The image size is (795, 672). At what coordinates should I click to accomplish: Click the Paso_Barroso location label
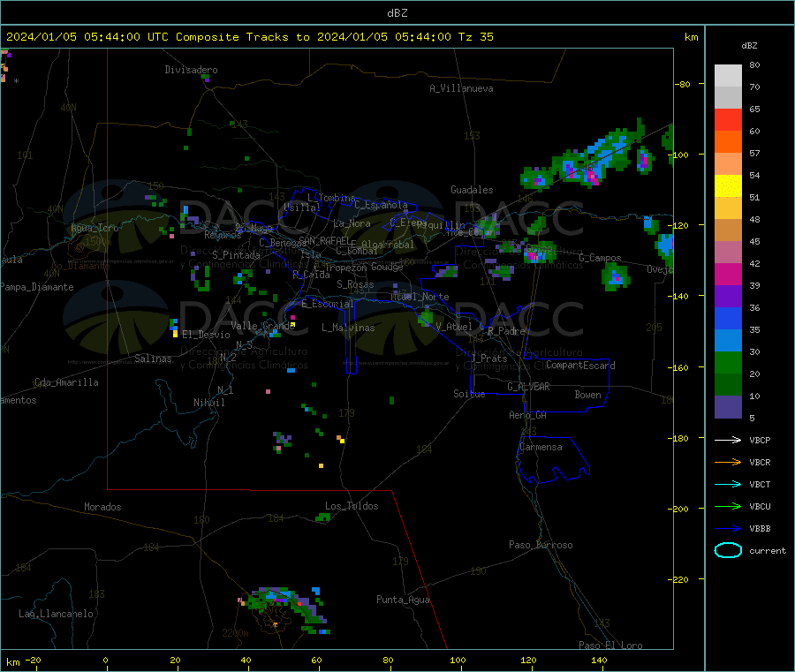541,545
